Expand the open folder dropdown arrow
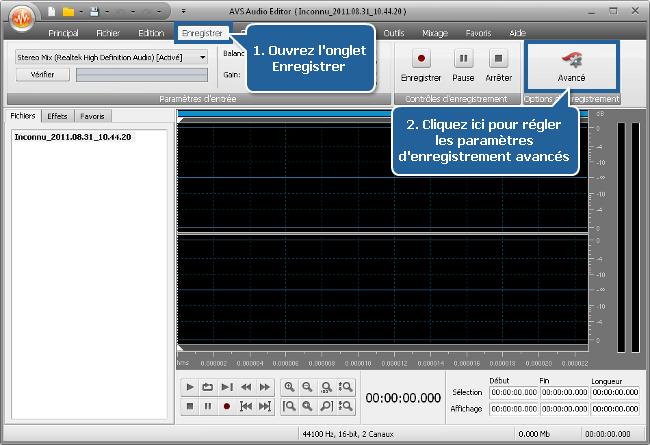 (80, 11)
